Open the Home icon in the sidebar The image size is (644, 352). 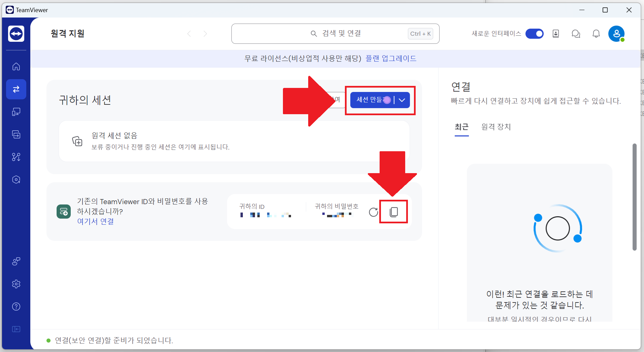pyautogui.click(x=16, y=67)
